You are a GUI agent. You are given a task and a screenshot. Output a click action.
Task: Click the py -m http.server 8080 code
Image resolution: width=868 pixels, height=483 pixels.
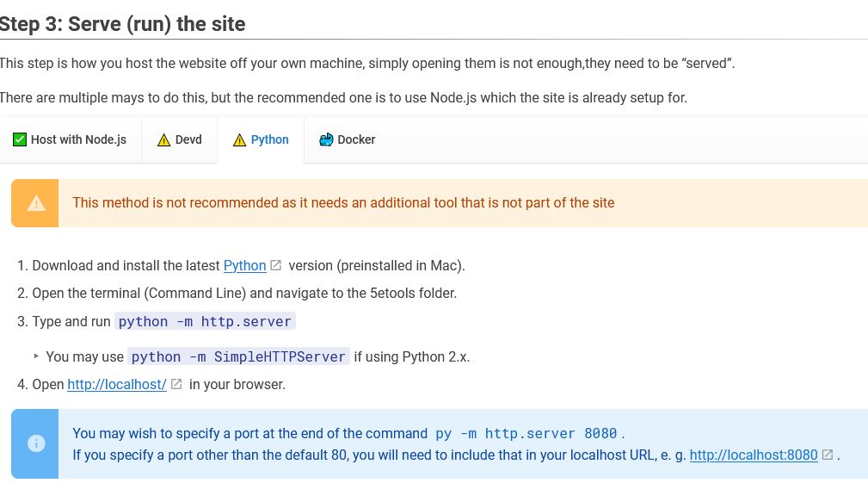click(526, 433)
